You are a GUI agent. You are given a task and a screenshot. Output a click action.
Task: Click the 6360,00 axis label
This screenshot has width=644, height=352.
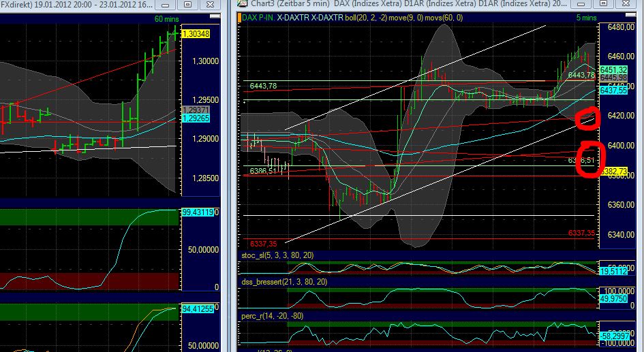(621, 205)
